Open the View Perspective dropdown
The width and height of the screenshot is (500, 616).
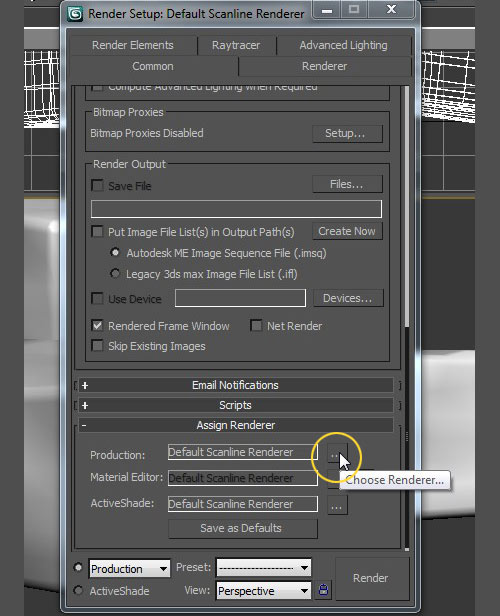[x=264, y=590]
